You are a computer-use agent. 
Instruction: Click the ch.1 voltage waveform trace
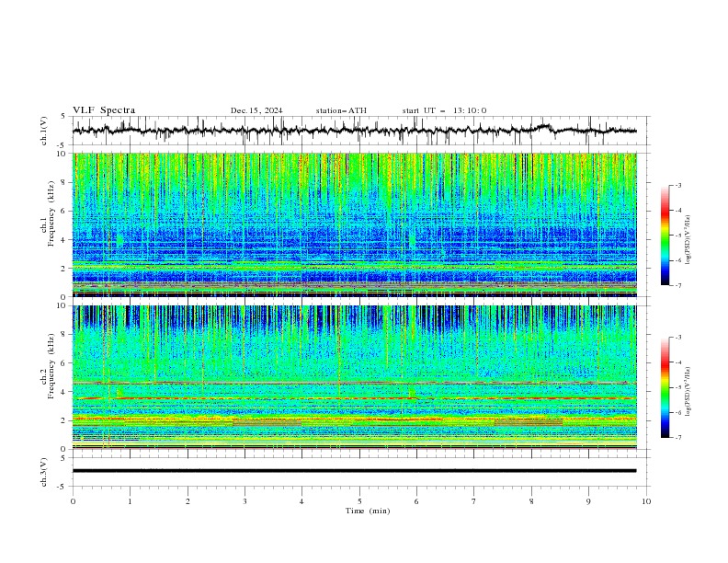[x=354, y=131]
